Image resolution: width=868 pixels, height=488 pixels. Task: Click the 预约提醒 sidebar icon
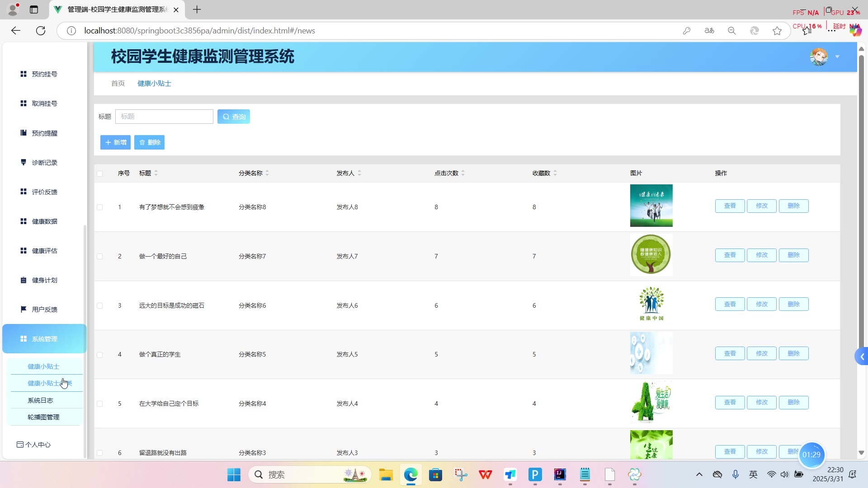24,133
